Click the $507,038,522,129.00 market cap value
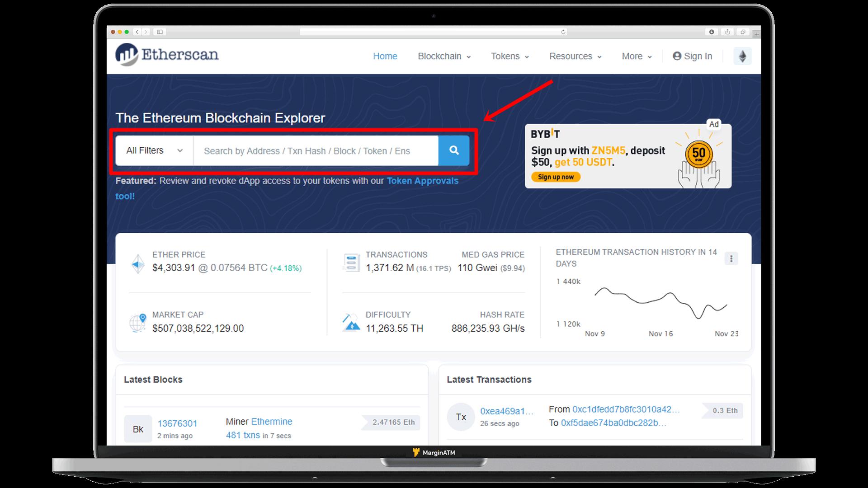Screen dimensions: 868x488 198,328
